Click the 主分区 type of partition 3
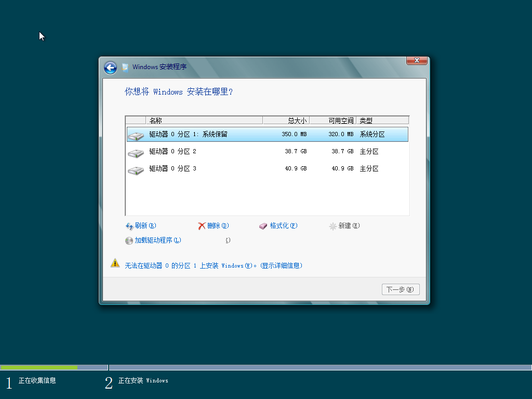 click(369, 169)
